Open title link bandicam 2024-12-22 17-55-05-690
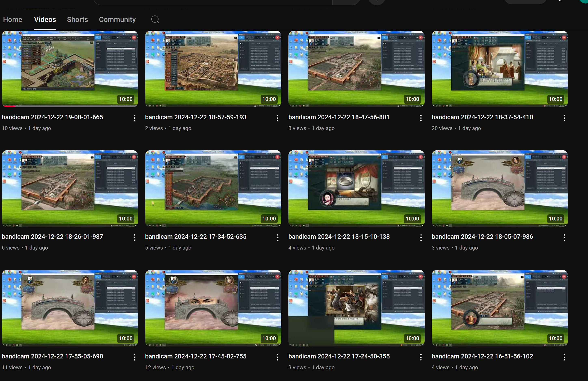The width and height of the screenshot is (588, 381). (x=52, y=356)
